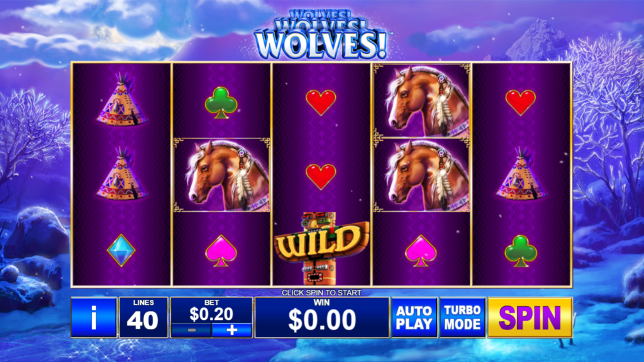The width and height of the screenshot is (644, 362).
Task: Select the Lines 40 display
Action: click(143, 317)
